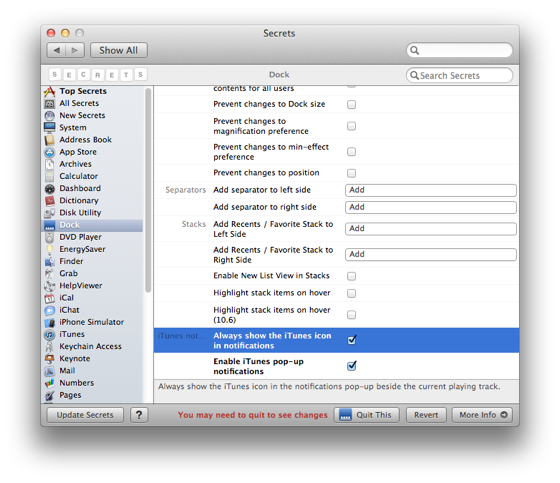Click the Numbers chart icon
The image size is (560, 483).
[x=50, y=383]
